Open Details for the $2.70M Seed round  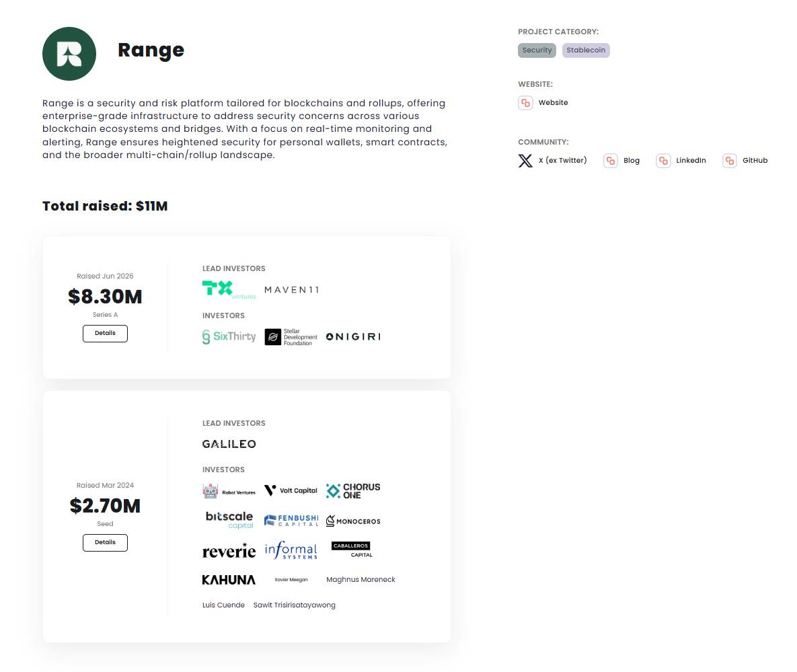[x=105, y=542]
